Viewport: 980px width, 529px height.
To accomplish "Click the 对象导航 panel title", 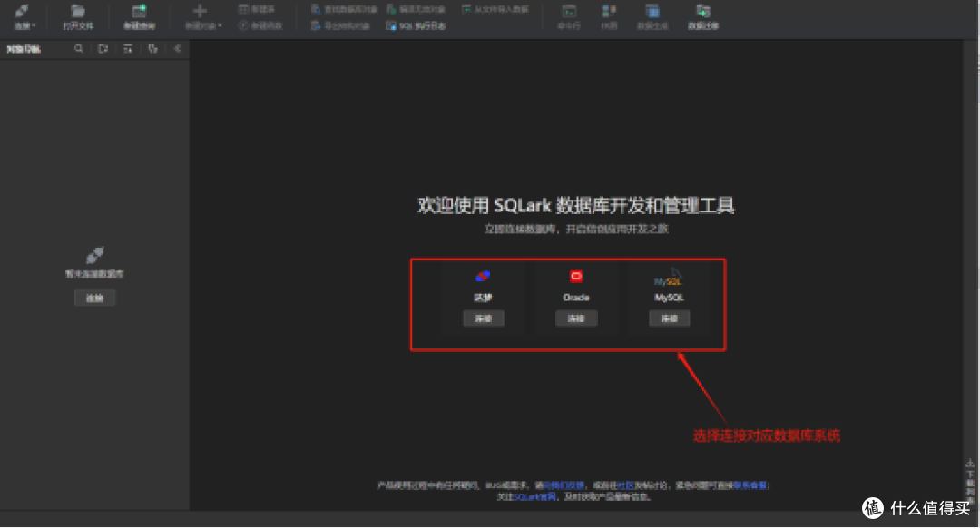I will [24, 49].
